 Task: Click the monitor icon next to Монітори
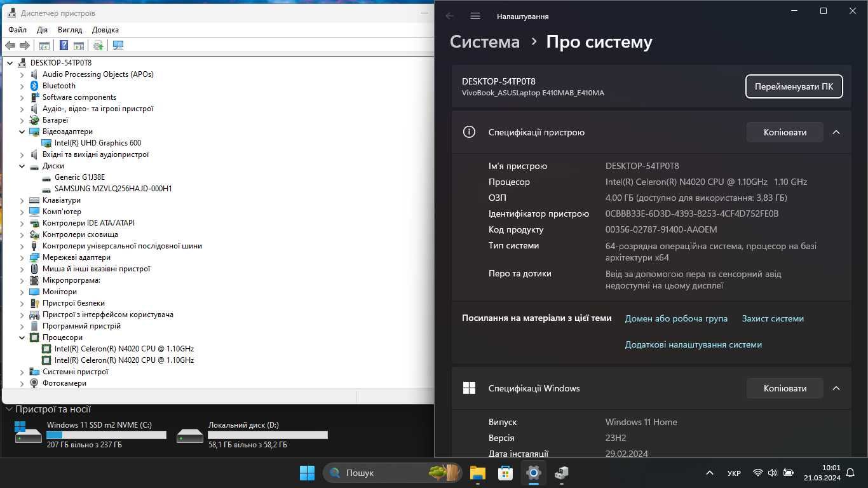point(34,292)
